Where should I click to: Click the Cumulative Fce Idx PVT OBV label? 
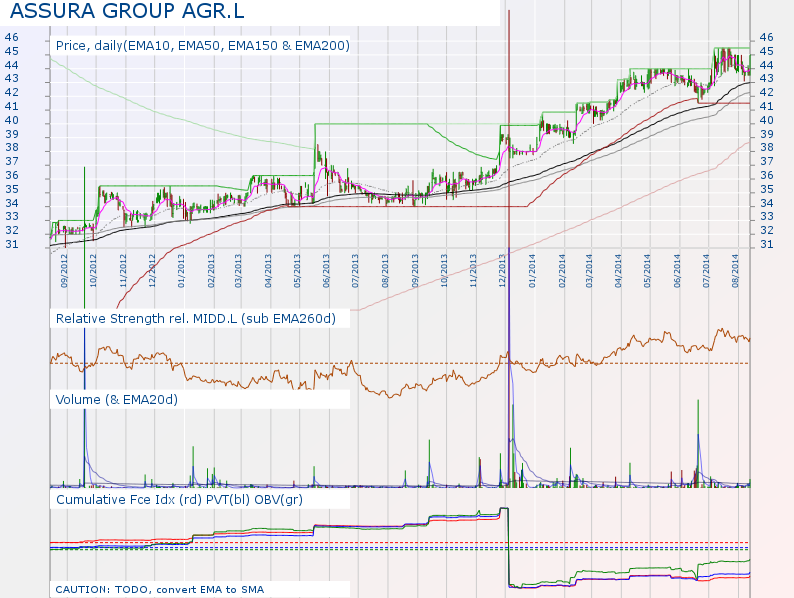179,500
